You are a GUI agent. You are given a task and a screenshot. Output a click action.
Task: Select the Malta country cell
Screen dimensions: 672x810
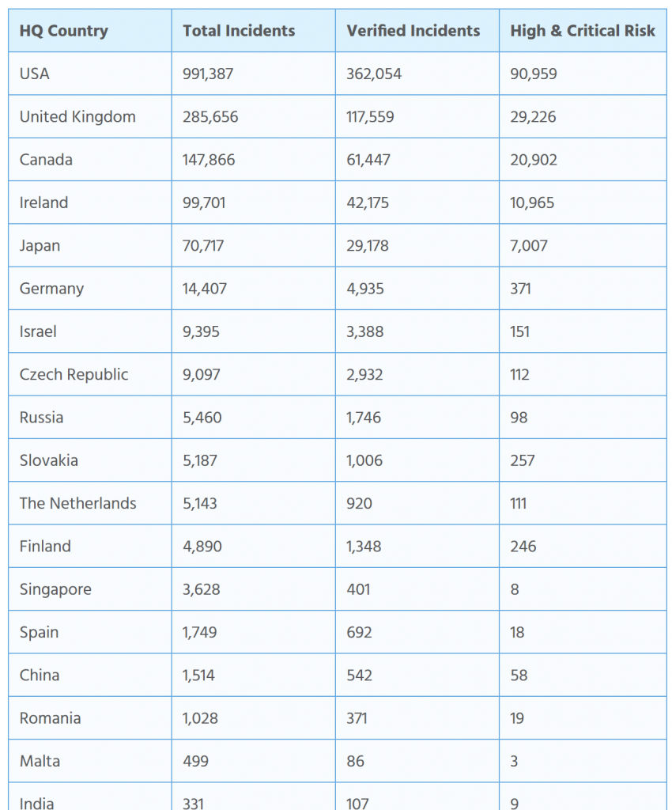coord(90,761)
